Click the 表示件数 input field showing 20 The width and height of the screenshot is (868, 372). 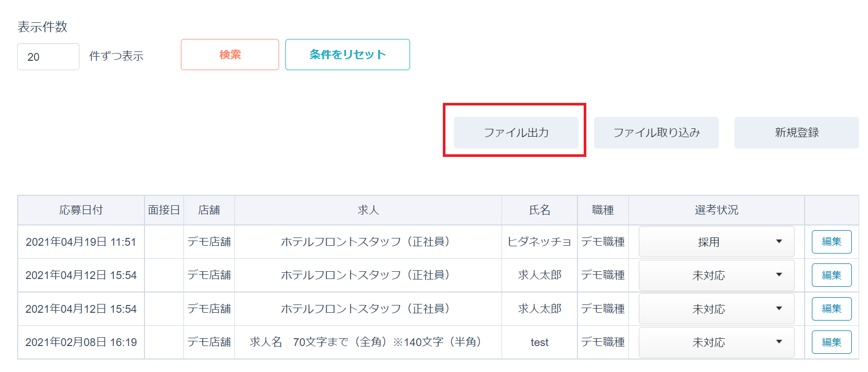[x=48, y=57]
